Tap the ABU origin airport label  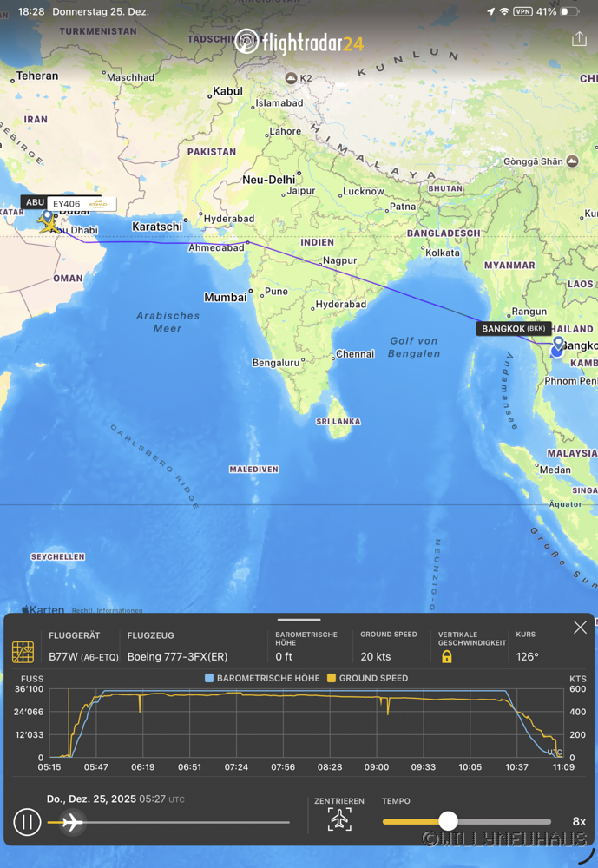click(35, 202)
